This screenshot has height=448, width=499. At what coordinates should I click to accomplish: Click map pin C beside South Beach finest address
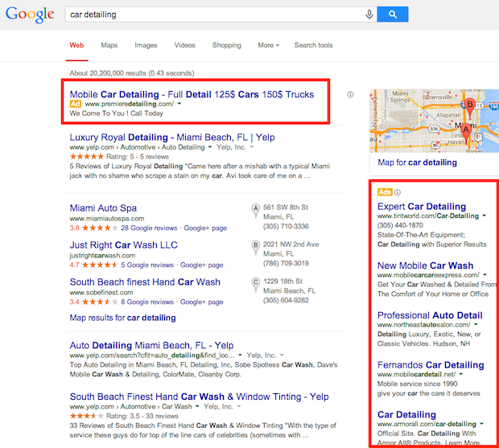click(x=256, y=285)
